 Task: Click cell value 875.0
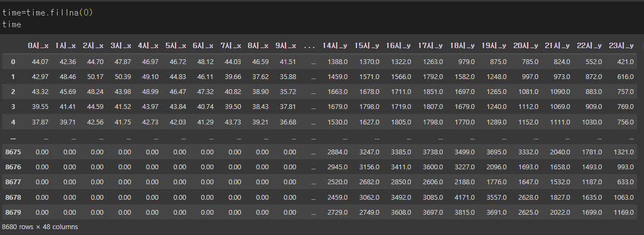498,62
